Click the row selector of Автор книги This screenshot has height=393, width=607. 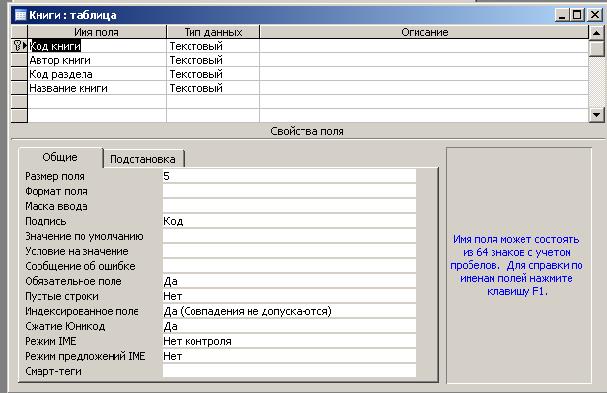[19, 60]
